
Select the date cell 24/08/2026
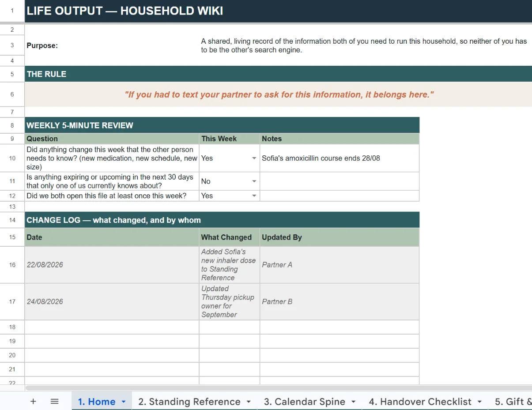[112, 301]
